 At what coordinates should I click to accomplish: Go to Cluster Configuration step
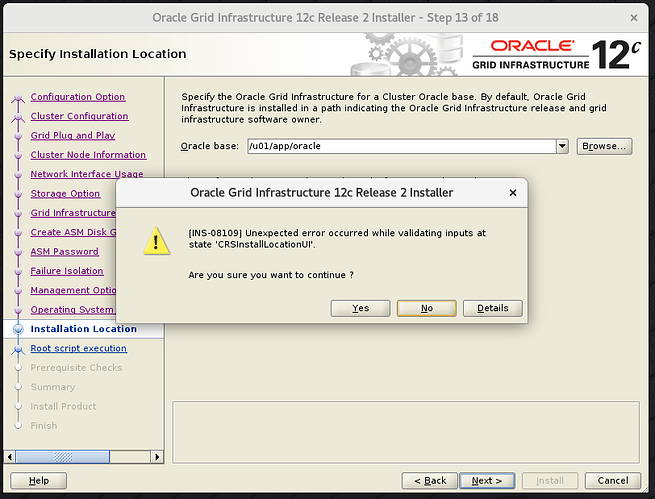pyautogui.click(x=79, y=116)
